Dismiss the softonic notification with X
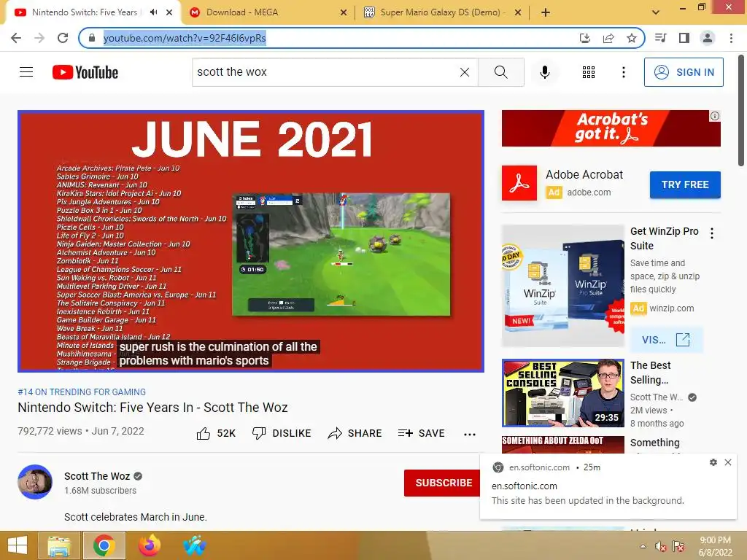Viewport: 747px width, 560px height. click(728, 462)
